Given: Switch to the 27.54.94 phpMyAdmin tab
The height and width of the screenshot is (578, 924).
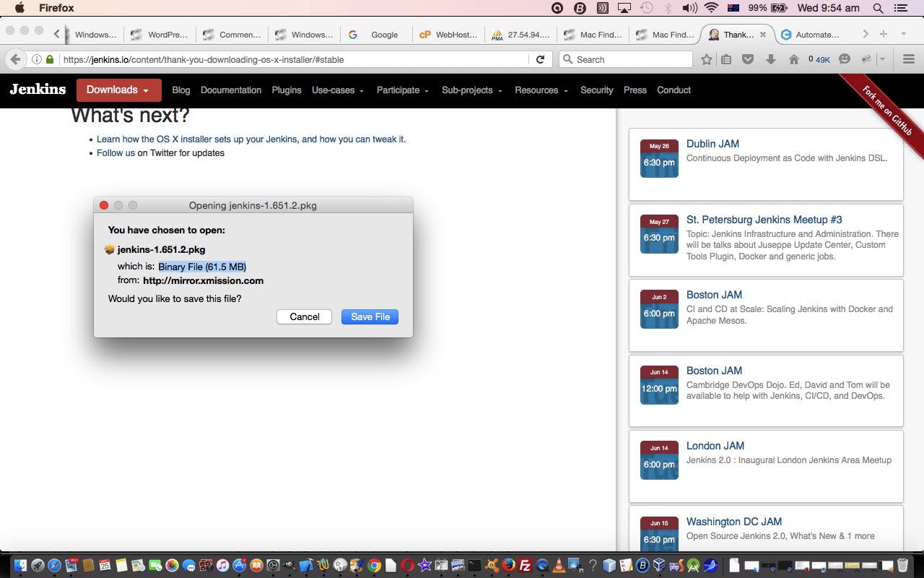Looking at the screenshot, I should [x=520, y=34].
